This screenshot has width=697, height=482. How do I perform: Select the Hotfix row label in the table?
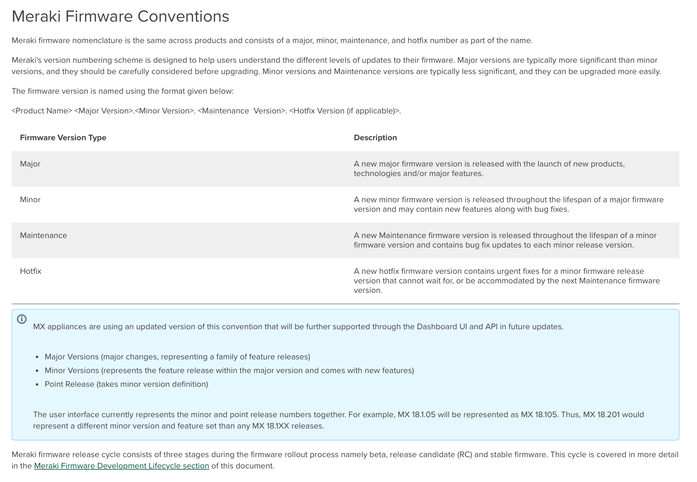click(x=32, y=271)
